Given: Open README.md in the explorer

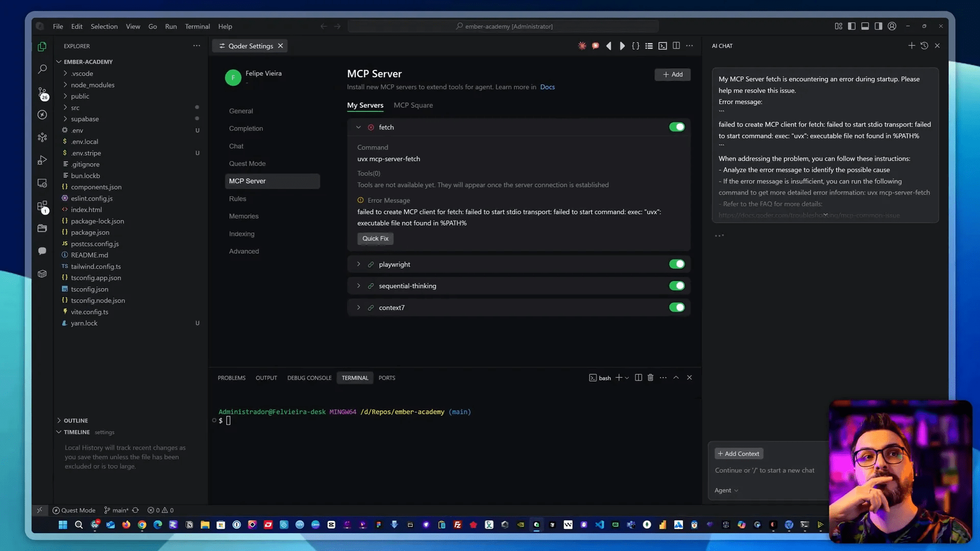Looking at the screenshot, I should pyautogui.click(x=89, y=255).
